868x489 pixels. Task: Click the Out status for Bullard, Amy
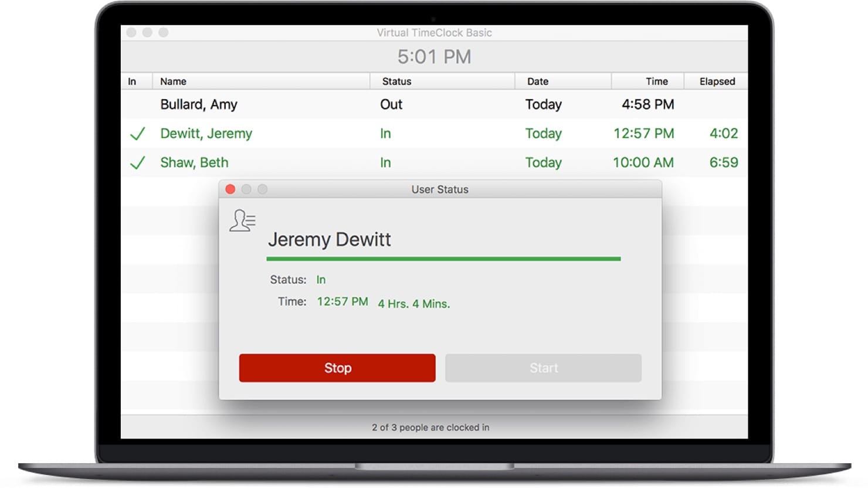(391, 104)
